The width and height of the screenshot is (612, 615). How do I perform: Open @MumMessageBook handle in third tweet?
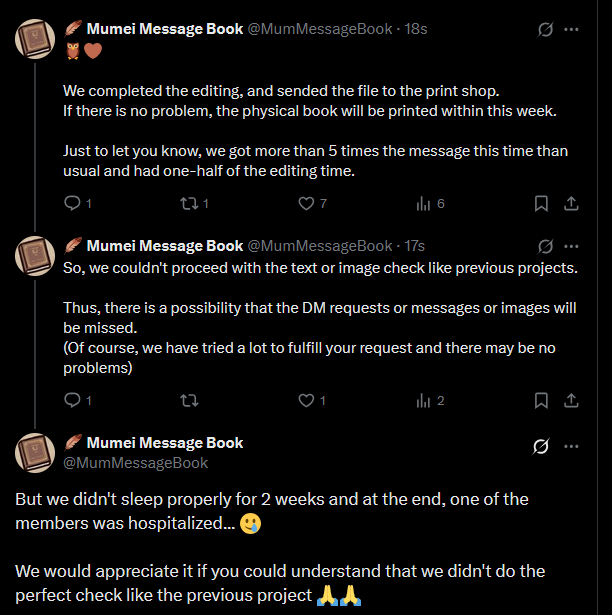[x=136, y=463]
